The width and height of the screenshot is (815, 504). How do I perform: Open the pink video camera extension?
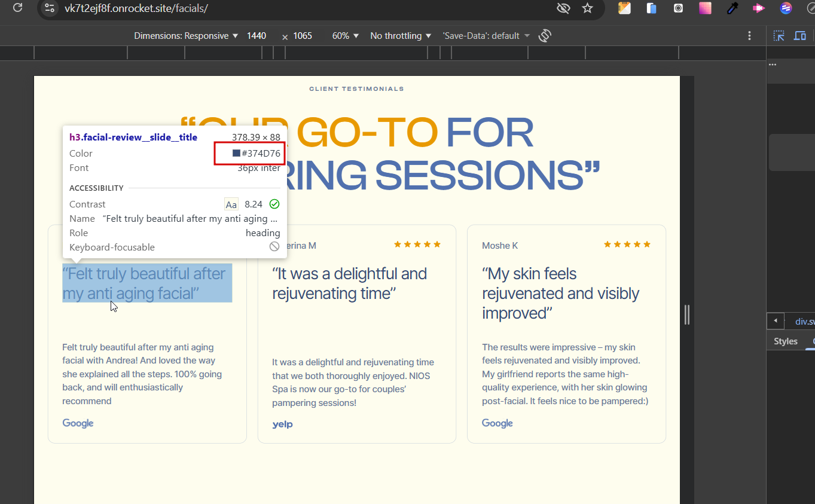coord(759,8)
